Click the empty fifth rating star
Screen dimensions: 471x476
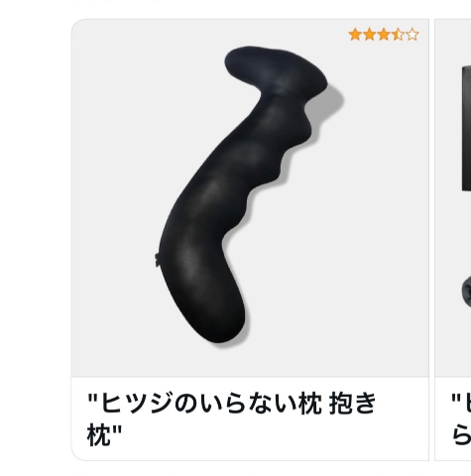pos(412,35)
